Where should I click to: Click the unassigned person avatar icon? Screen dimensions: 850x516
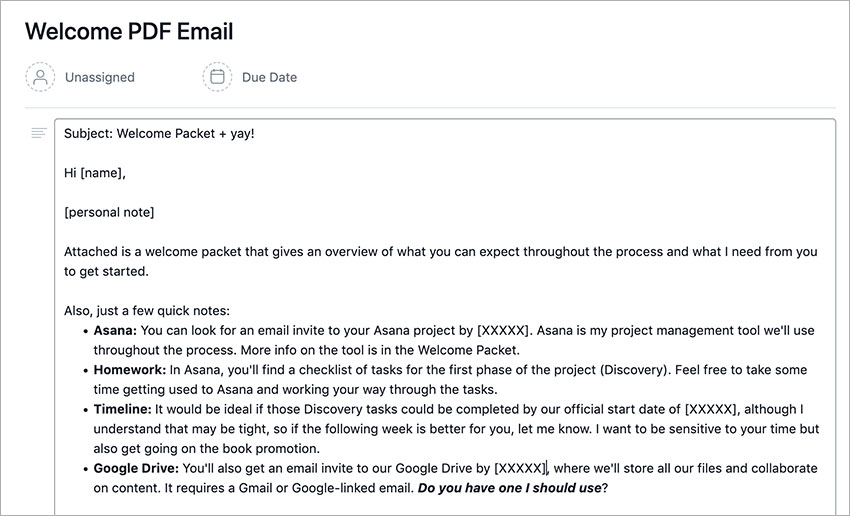coord(40,77)
